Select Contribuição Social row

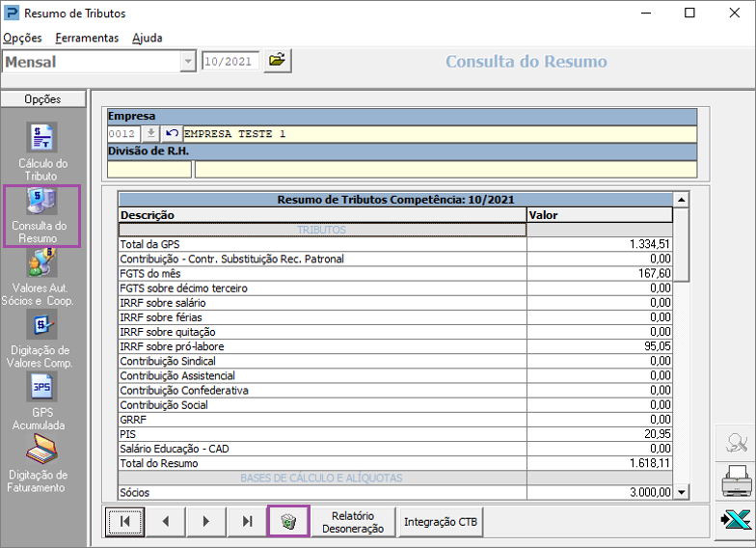point(395,405)
